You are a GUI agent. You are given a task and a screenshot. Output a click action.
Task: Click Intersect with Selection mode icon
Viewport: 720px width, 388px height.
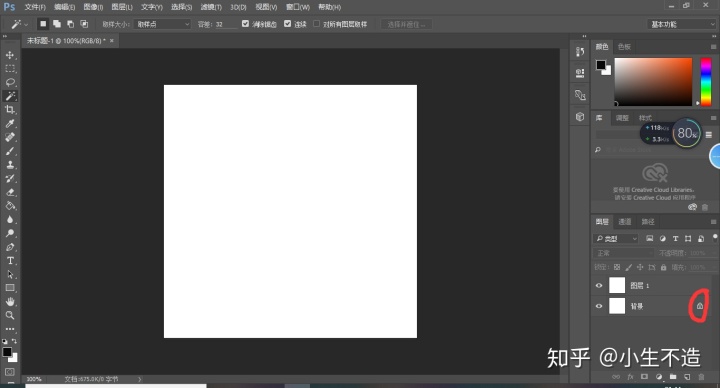coord(84,24)
